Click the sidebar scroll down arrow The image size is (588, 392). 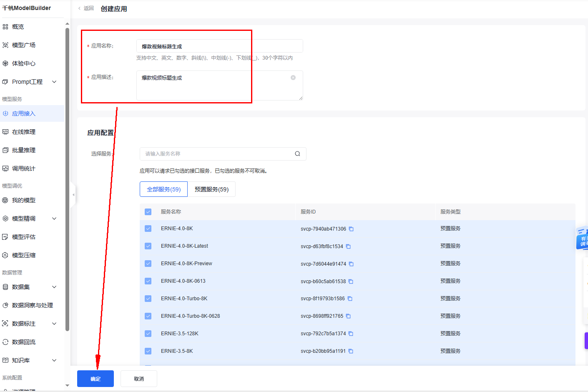click(67, 385)
